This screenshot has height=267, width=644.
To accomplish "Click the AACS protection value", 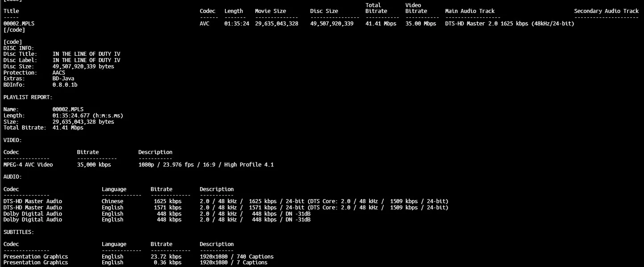I will (59, 73).
